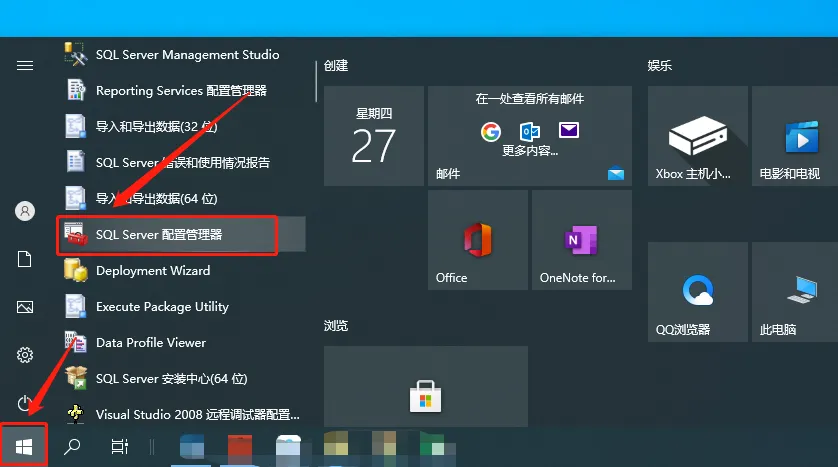Open 电影和电视 tile

click(795, 136)
